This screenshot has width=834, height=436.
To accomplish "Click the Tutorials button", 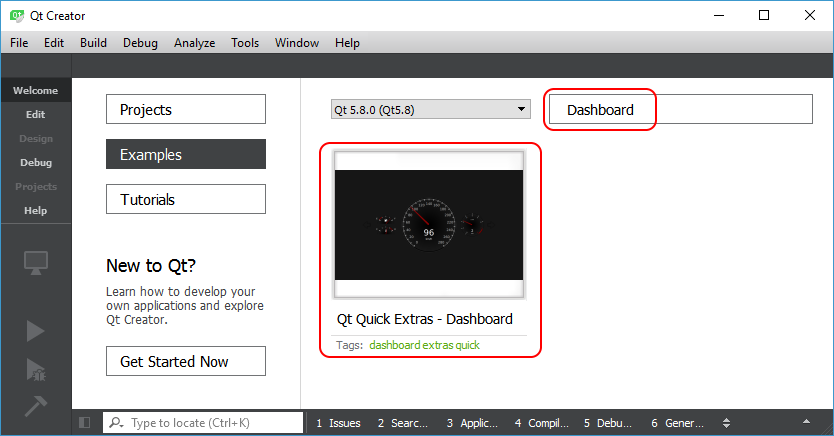I will tap(186, 199).
